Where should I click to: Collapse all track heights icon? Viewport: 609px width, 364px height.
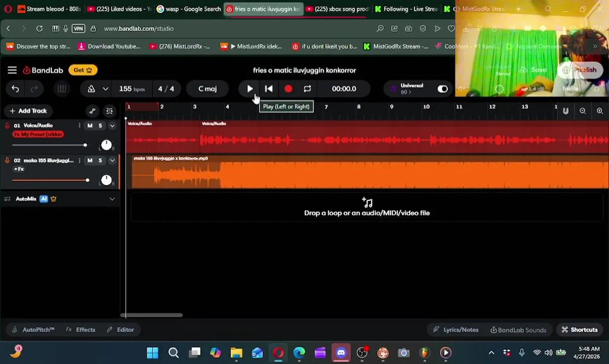109,111
